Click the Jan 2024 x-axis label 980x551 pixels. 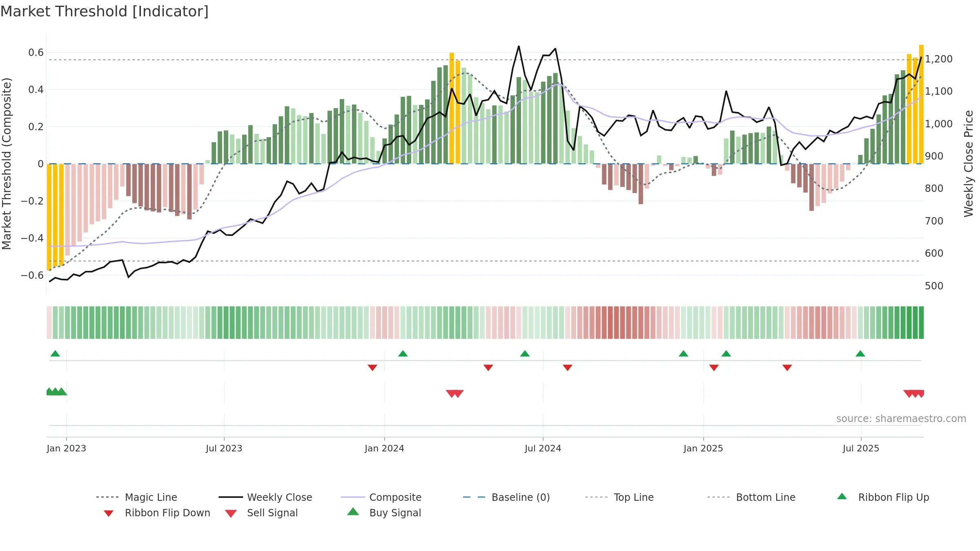[385, 448]
